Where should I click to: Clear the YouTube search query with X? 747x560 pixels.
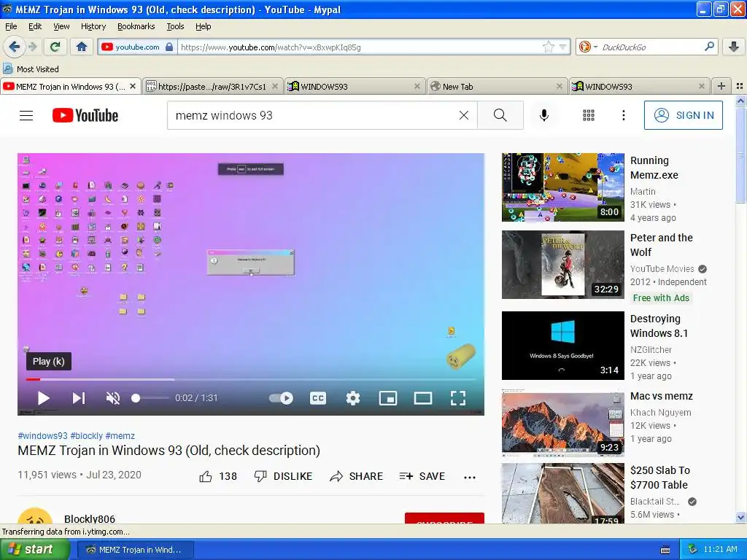coord(463,115)
